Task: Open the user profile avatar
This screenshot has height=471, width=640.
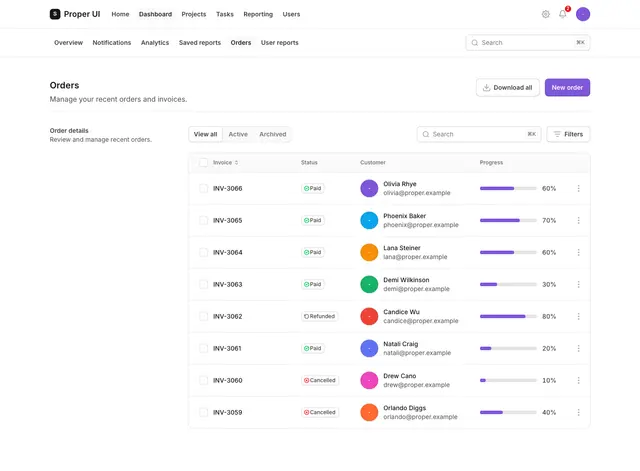Action: click(x=583, y=14)
